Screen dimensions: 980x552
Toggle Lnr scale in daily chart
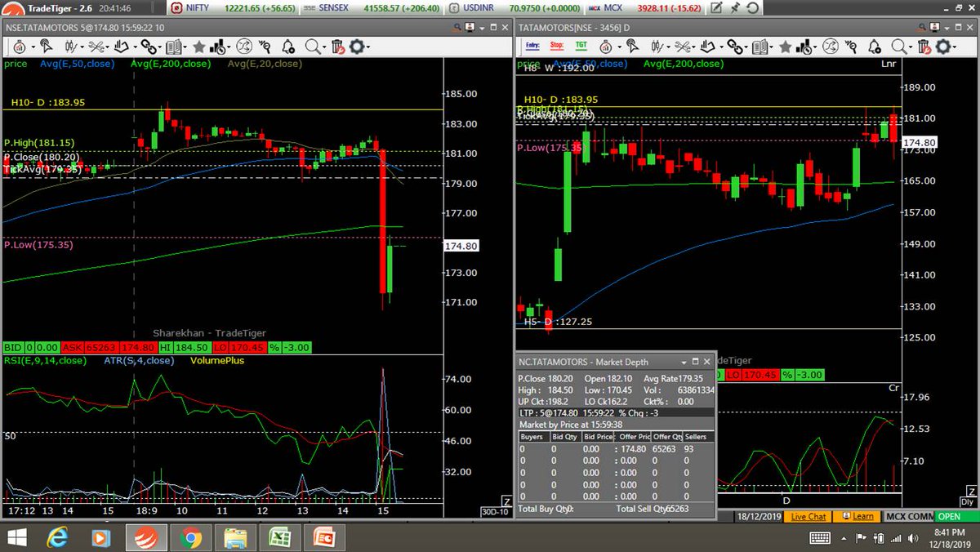889,64
